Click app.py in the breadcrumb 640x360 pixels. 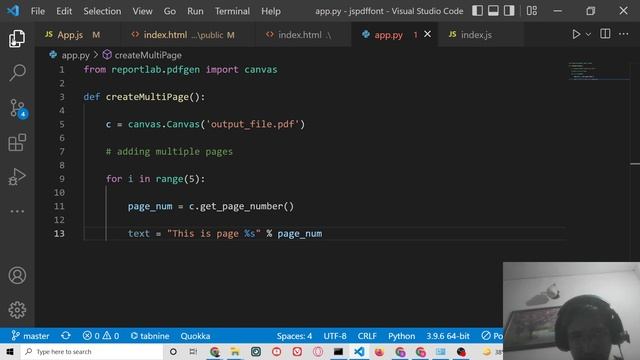pyautogui.click(x=75, y=55)
